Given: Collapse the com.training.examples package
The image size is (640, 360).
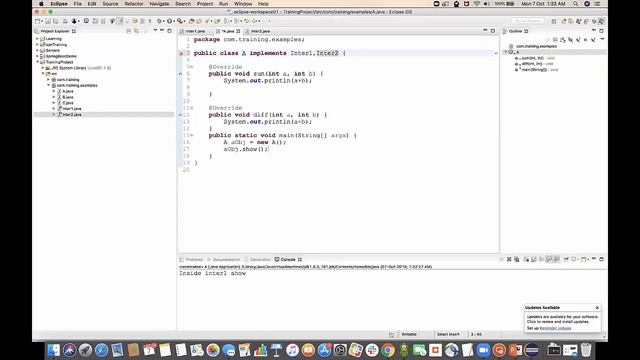Looking at the screenshot, I should tap(48, 85).
